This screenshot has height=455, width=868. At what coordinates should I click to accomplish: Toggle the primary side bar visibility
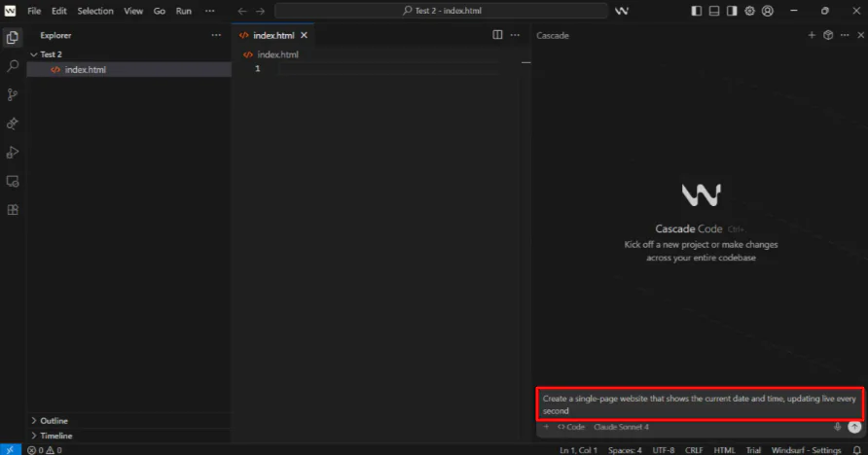pos(696,11)
